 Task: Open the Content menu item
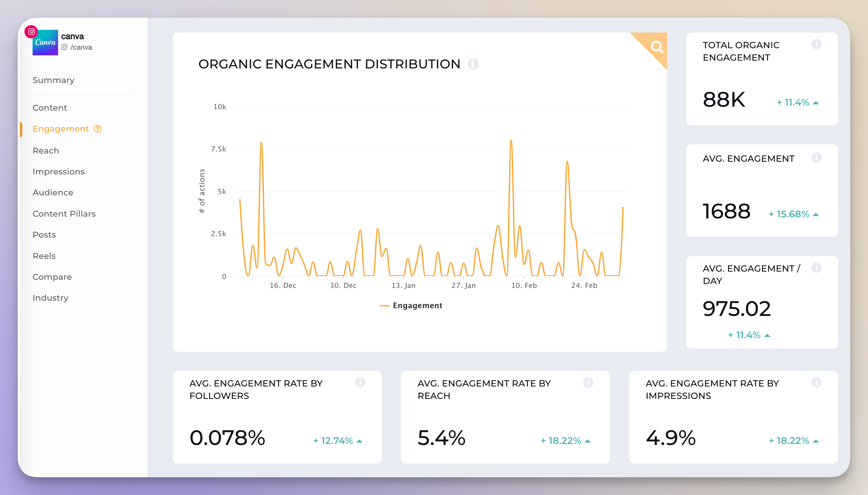tap(50, 108)
